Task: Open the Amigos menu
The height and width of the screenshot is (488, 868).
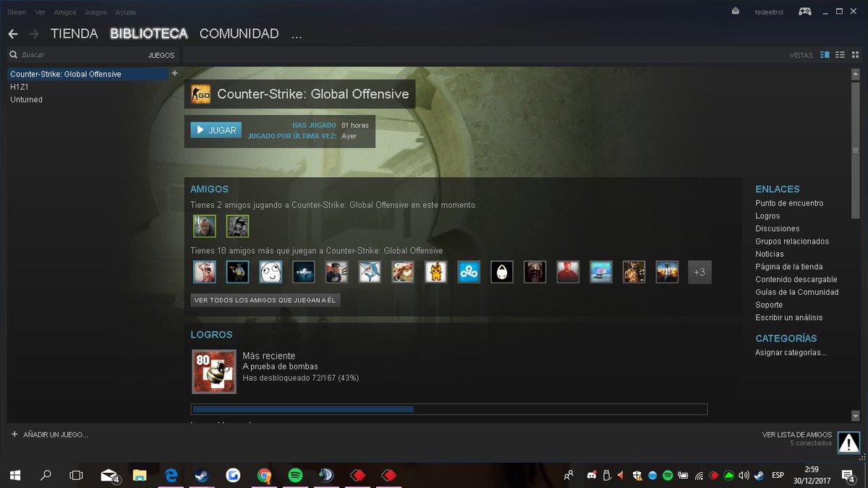Action: pos(65,12)
